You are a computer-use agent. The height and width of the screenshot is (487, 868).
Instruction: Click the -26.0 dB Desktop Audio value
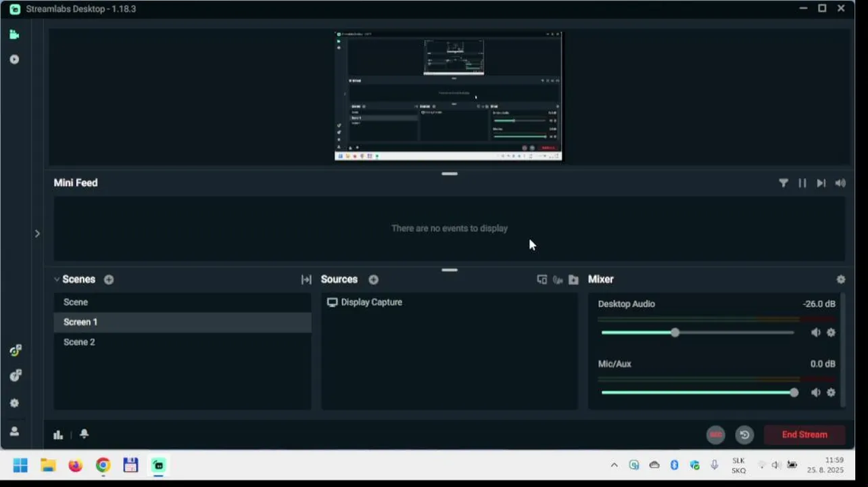(819, 304)
